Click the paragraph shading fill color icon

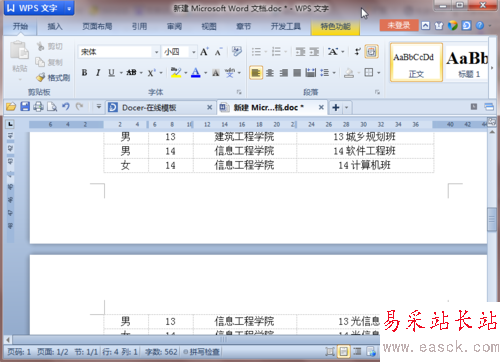349,72
